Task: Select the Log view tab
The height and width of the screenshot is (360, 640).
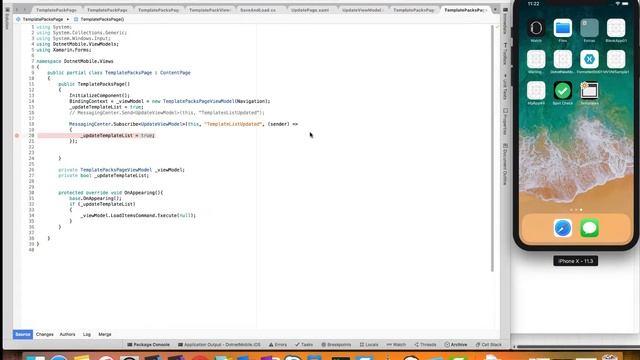Action: 87,334
